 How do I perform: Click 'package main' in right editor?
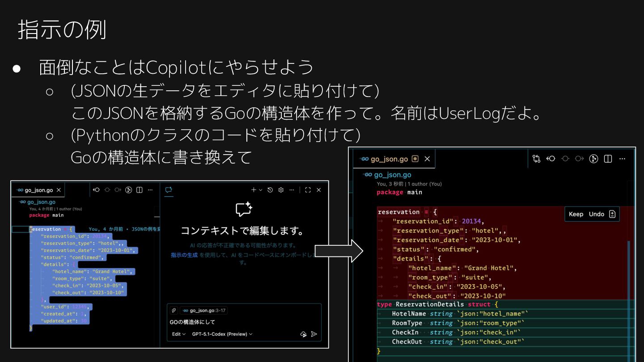399,192
